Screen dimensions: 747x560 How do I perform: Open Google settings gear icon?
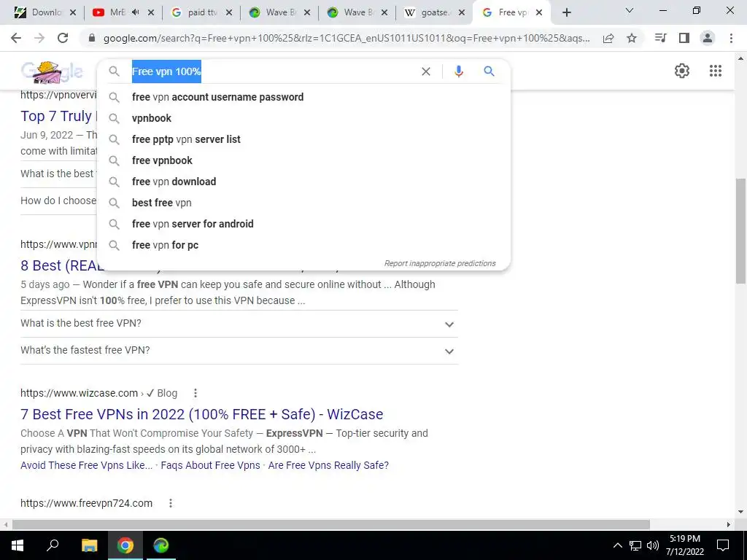pyautogui.click(x=682, y=71)
